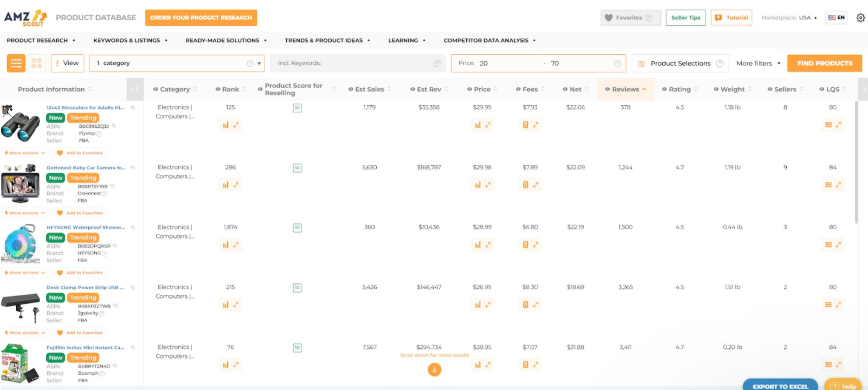Open Marketplace USA selector
868x390 pixels.
point(788,18)
